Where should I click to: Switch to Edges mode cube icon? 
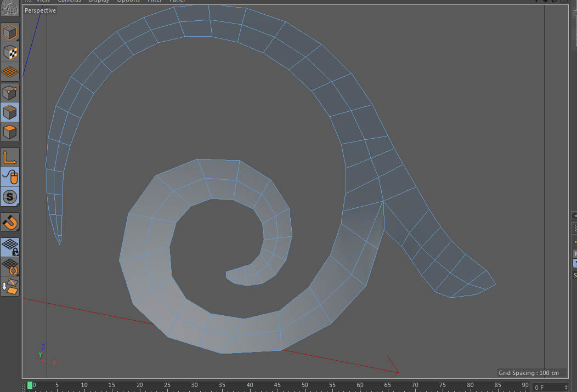(x=10, y=112)
